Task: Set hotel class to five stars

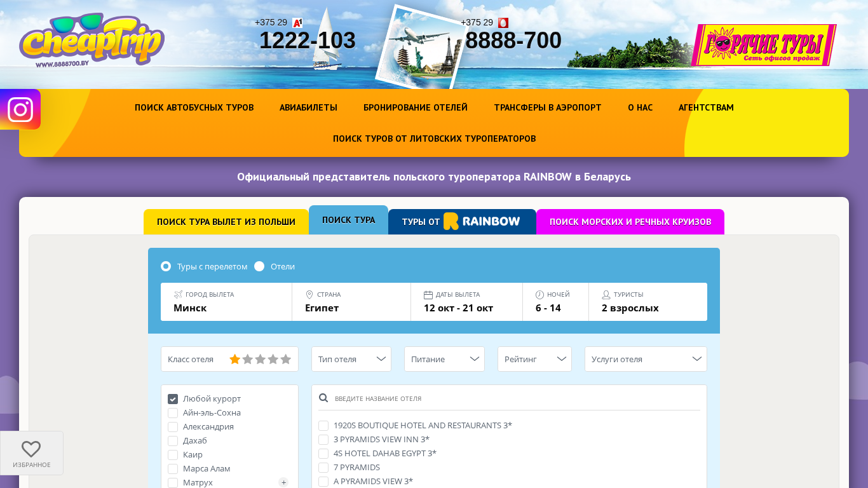Action: click(x=286, y=359)
